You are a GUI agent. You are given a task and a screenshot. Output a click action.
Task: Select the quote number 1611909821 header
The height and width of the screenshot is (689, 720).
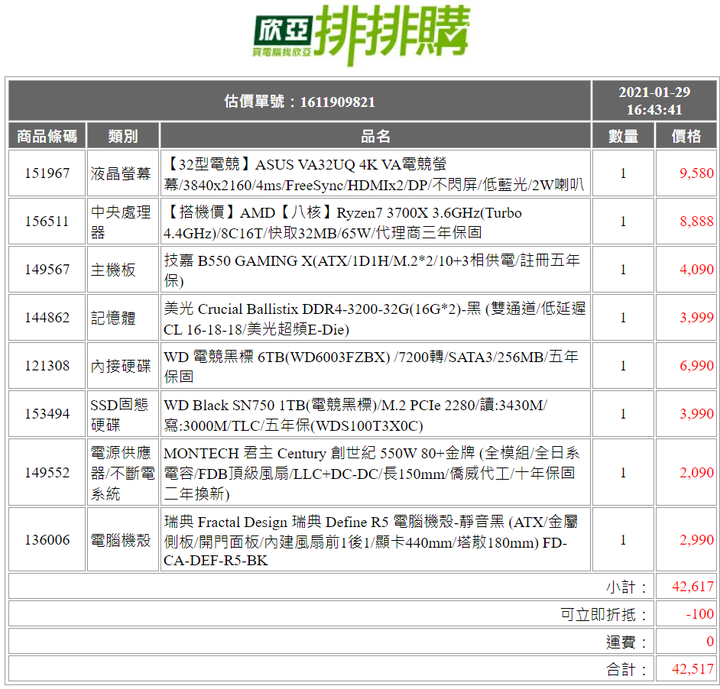(299, 101)
